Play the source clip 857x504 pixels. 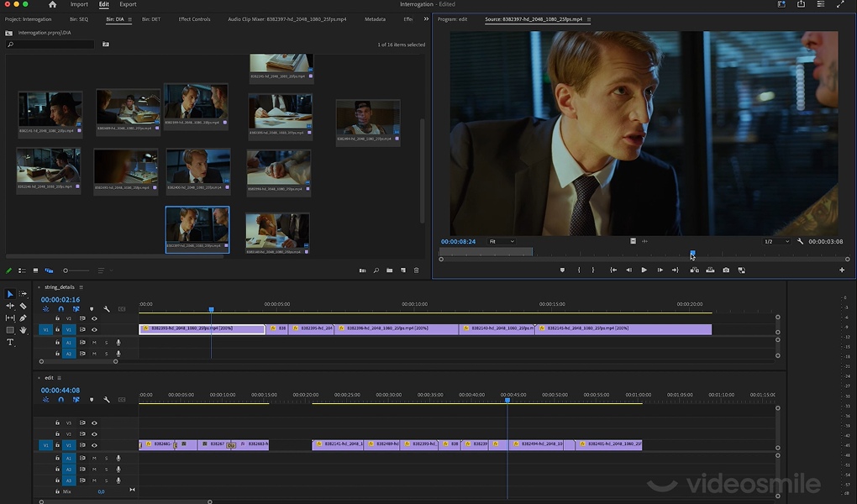644,270
